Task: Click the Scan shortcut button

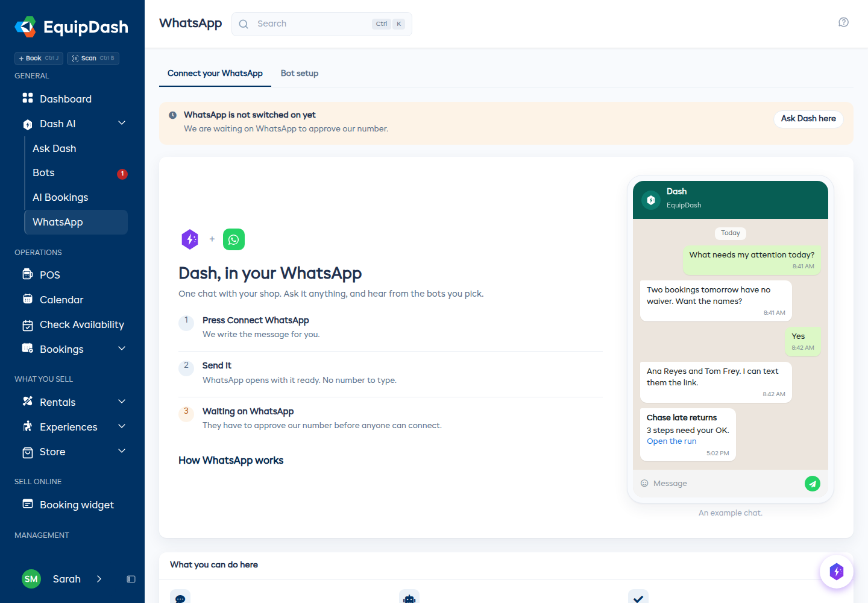Action: click(93, 58)
